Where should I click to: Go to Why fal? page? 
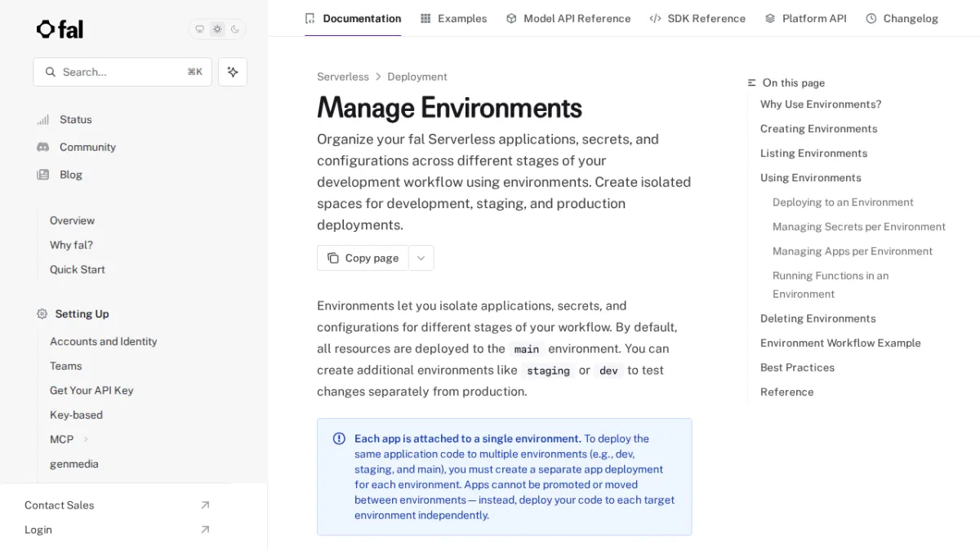(71, 245)
